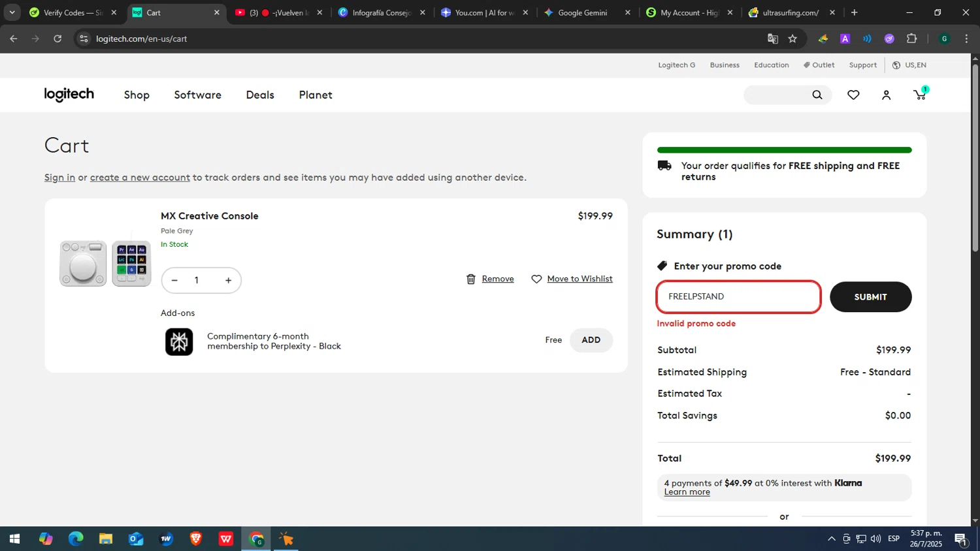This screenshot has height=551, width=980.
Task: Click the MX Creative Console product title
Action: tap(209, 216)
